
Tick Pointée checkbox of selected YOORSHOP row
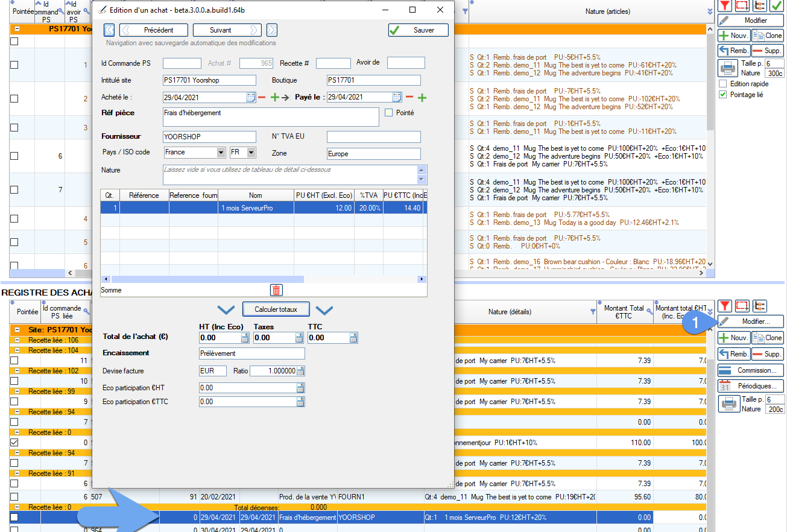(x=14, y=517)
